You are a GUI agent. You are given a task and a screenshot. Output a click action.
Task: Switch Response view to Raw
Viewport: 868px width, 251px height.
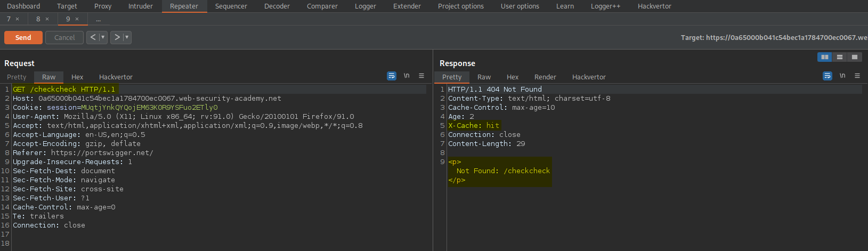coord(484,77)
